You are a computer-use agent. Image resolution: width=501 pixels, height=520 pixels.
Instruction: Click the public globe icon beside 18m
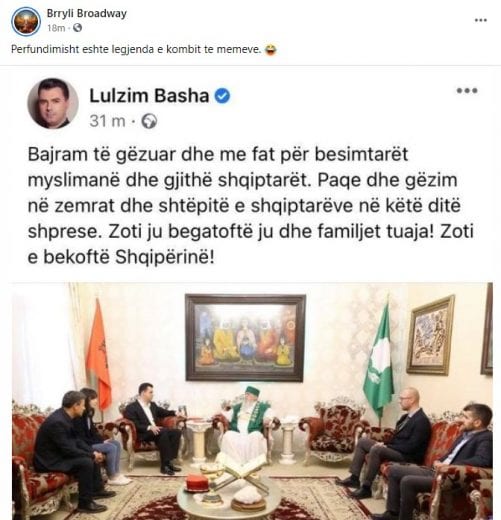pyautogui.click(x=77, y=28)
